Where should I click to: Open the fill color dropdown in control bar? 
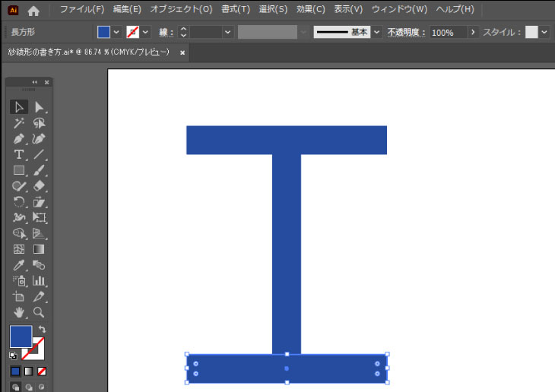pyautogui.click(x=116, y=33)
